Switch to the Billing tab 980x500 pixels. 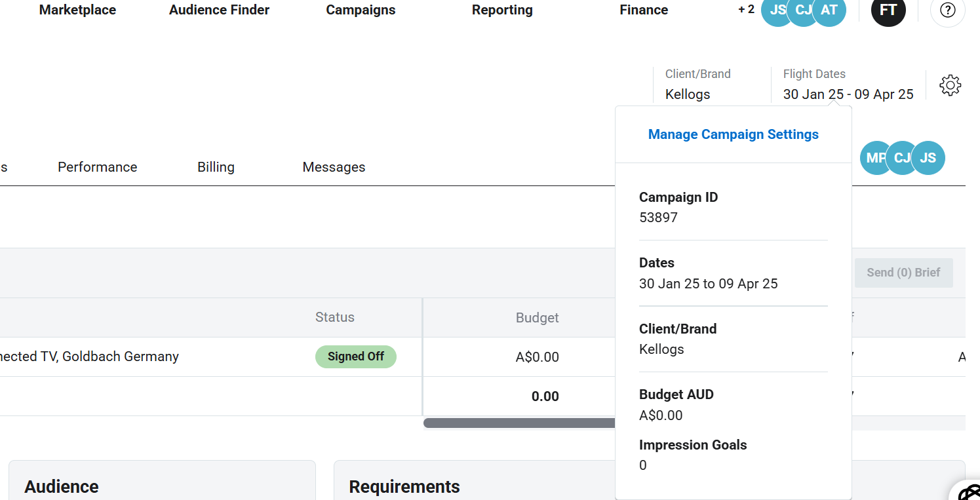coord(216,167)
